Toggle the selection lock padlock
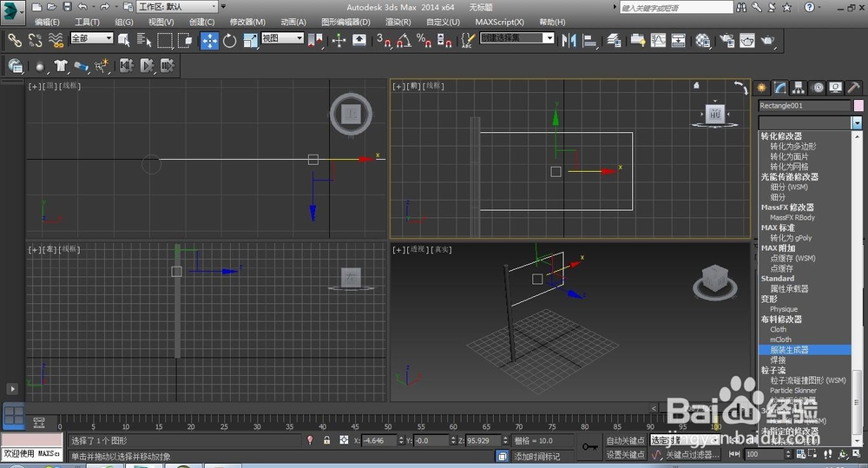 click(326, 441)
